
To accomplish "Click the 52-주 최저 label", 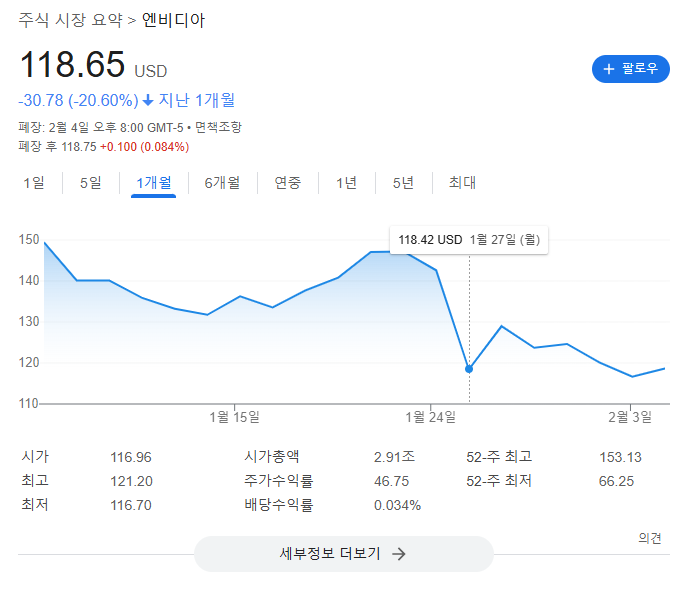I will click(499, 481).
